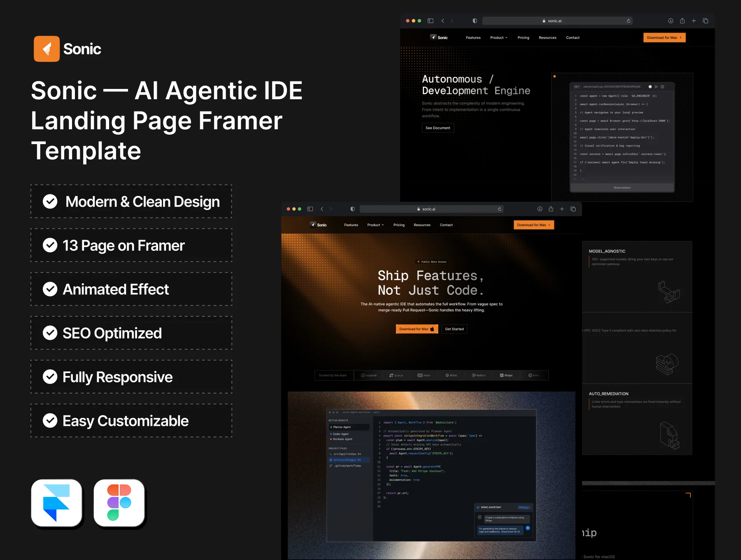Click the checkmark beside Fully Responsive
Viewport: 741px width, 560px height.
[50, 377]
